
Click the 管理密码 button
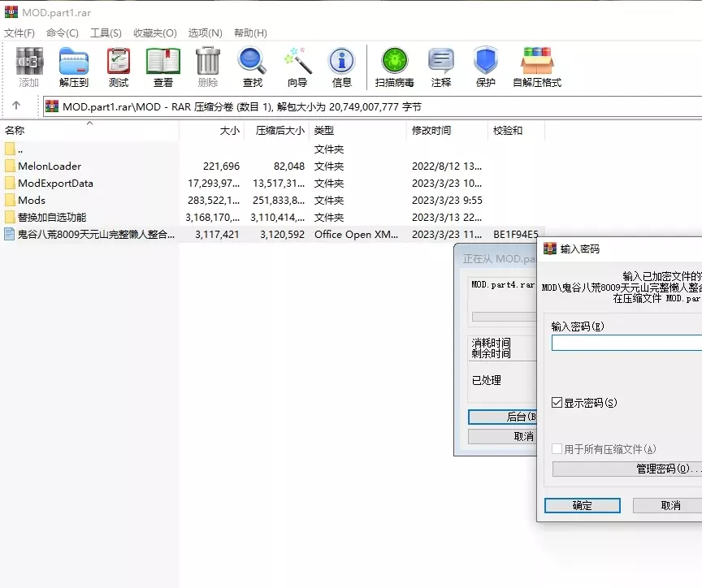coord(627,469)
